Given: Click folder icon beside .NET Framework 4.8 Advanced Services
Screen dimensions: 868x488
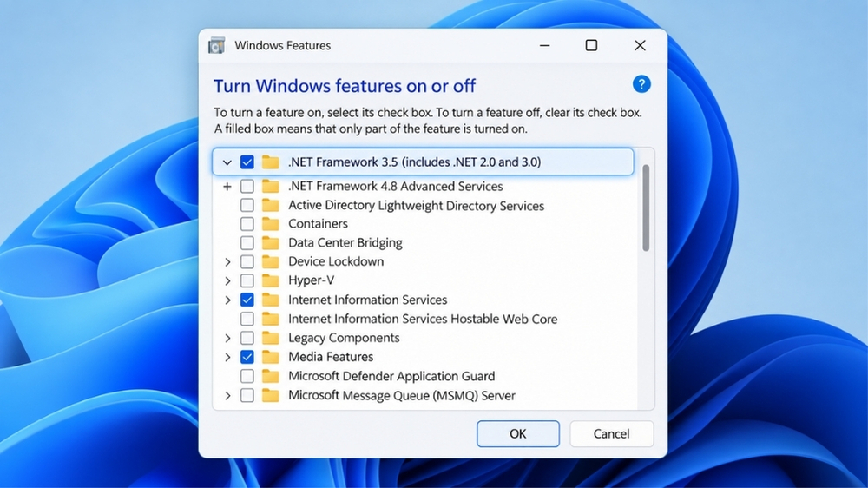Looking at the screenshot, I should click(x=270, y=186).
